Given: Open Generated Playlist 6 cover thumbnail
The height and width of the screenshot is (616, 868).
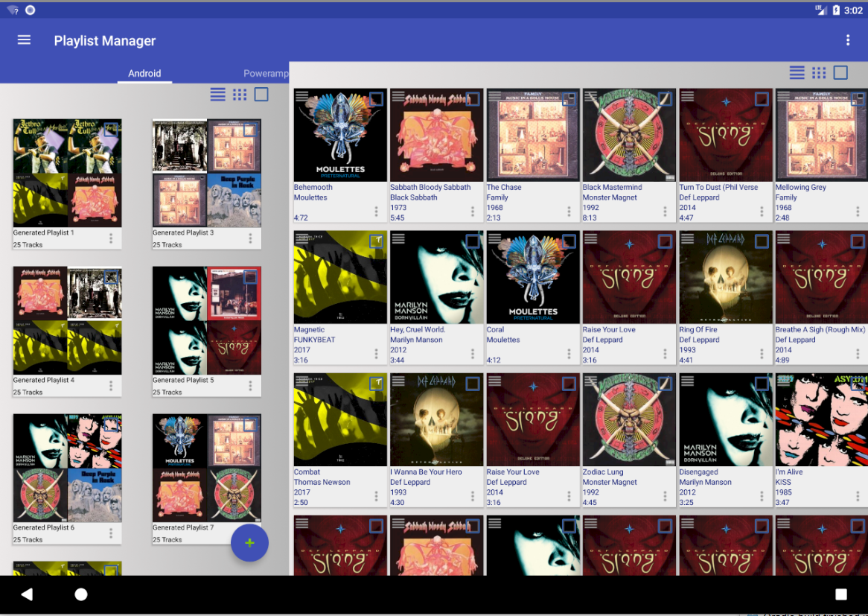Looking at the screenshot, I should (68, 468).
